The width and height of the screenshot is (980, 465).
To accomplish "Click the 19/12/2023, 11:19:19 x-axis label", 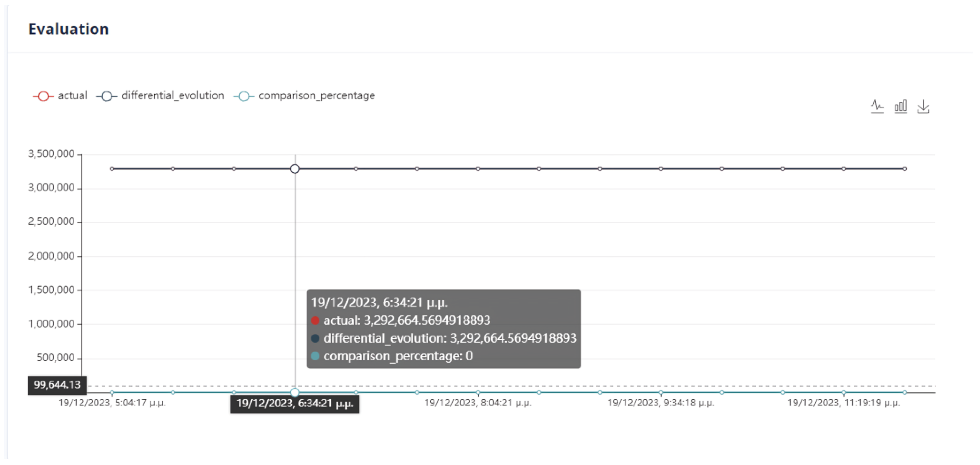I will [843, 403].
